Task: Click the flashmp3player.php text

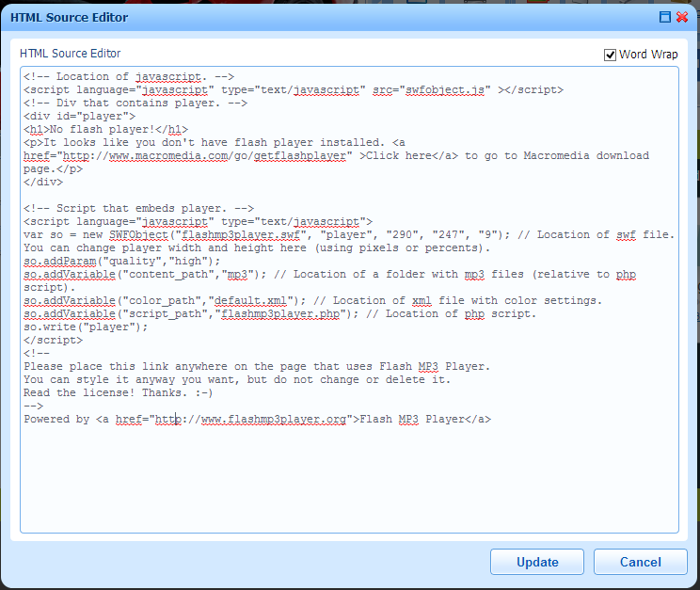Action: click(280, 314)
